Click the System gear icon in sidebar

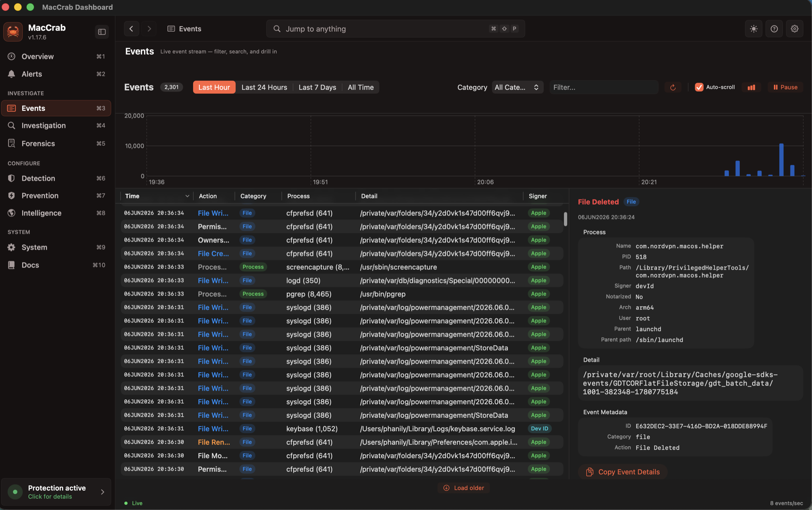pos(11,247)
